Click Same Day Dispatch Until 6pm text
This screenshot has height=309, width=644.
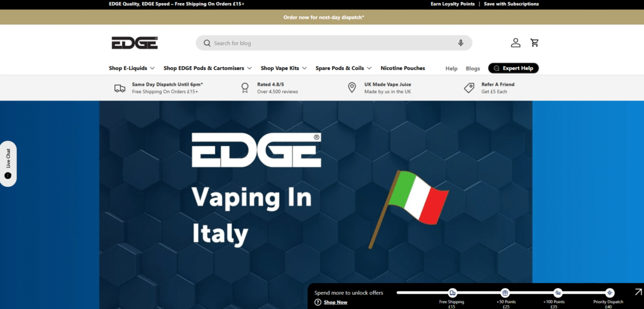coord(167,84)
